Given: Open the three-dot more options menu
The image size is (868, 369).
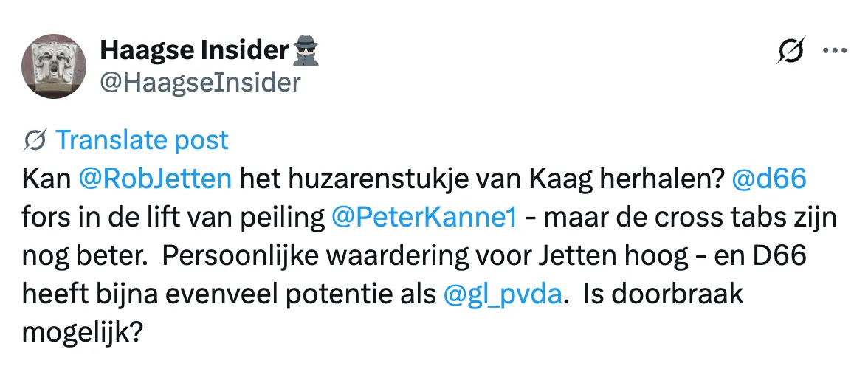Looking at the screenshot, I should 836,50.
